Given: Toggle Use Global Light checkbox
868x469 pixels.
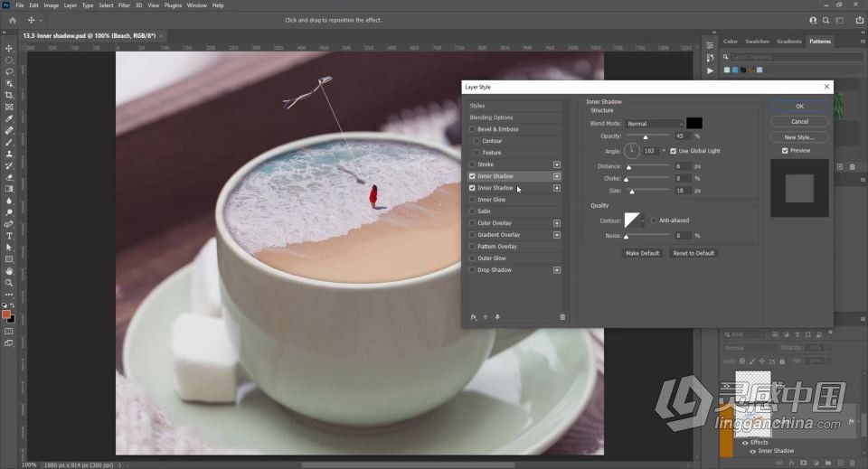Looking at the screenshot, I should click(673, 151).
